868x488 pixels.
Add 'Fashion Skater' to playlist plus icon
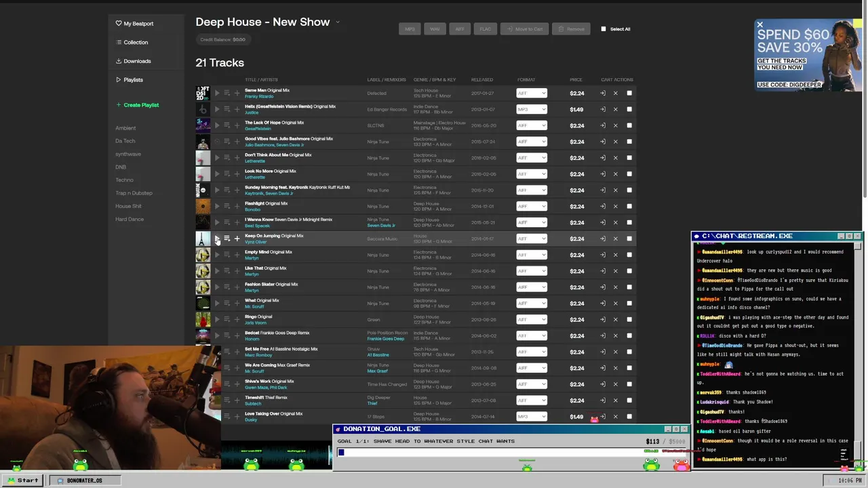click(x=237, y=287)
